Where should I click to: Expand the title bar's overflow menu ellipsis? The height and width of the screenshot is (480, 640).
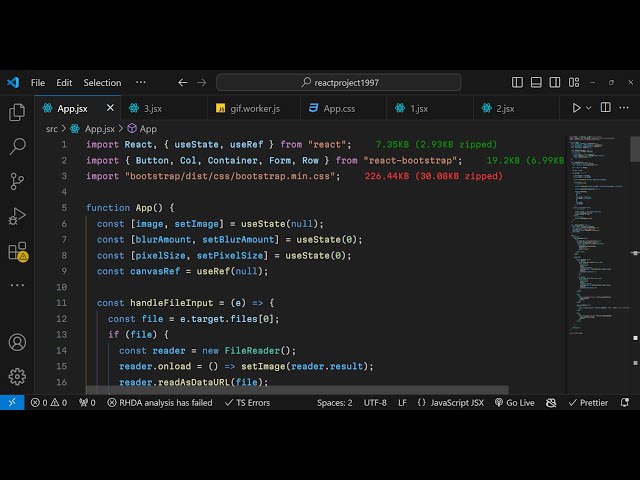141,82
